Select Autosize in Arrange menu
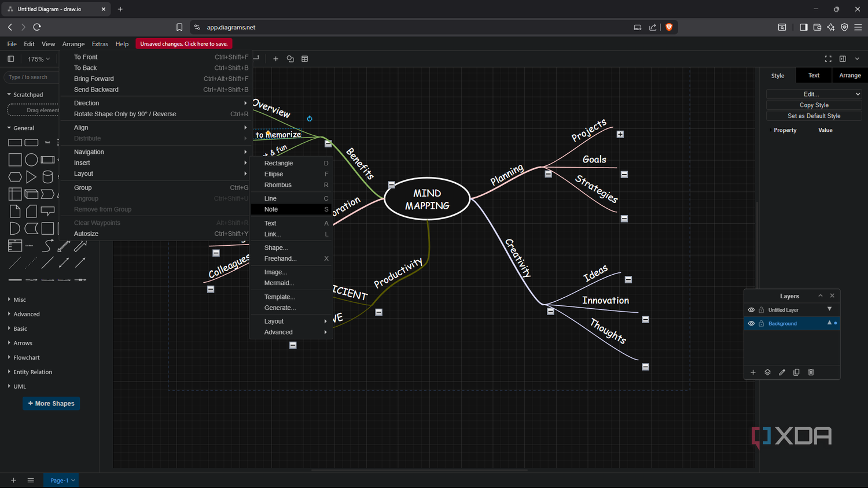Screen dimensions: 868x488 pos(156,234)
